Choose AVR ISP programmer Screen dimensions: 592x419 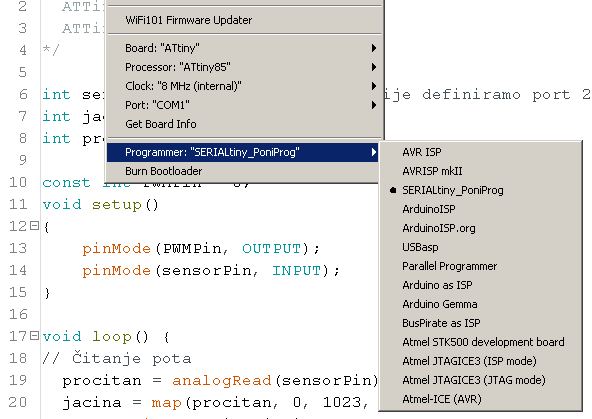[481, 152]
